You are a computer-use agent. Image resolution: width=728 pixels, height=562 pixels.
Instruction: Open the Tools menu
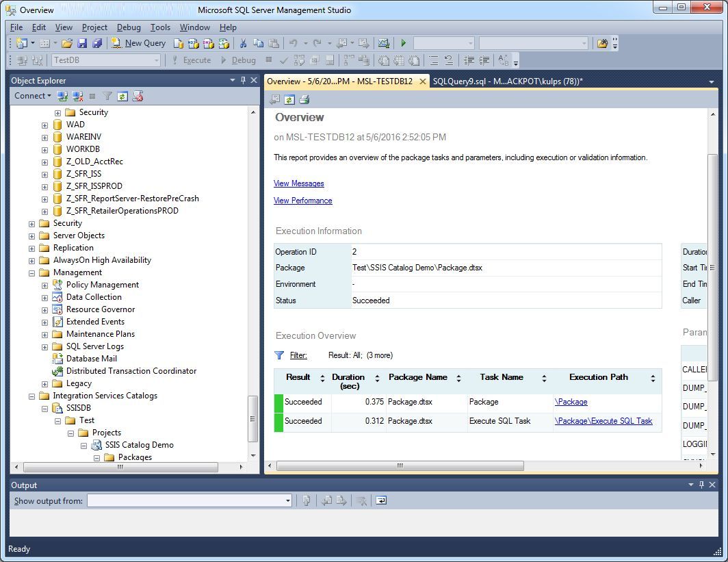tap(160, 27)
